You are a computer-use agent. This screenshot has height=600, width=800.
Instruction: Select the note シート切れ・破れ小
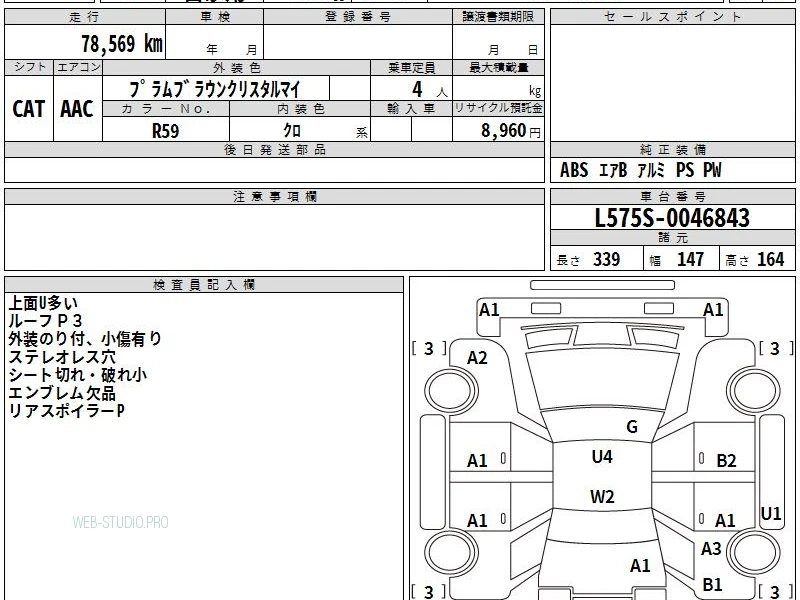(x=78, y=375)
